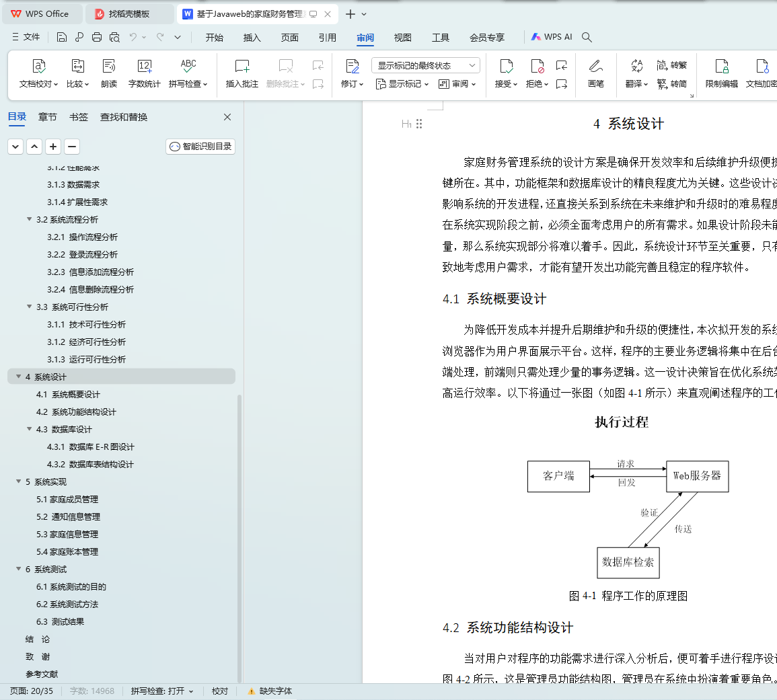Click the up arrow in outline toolbar
Viewport: 777px width, 700px height.
point(34,147)
